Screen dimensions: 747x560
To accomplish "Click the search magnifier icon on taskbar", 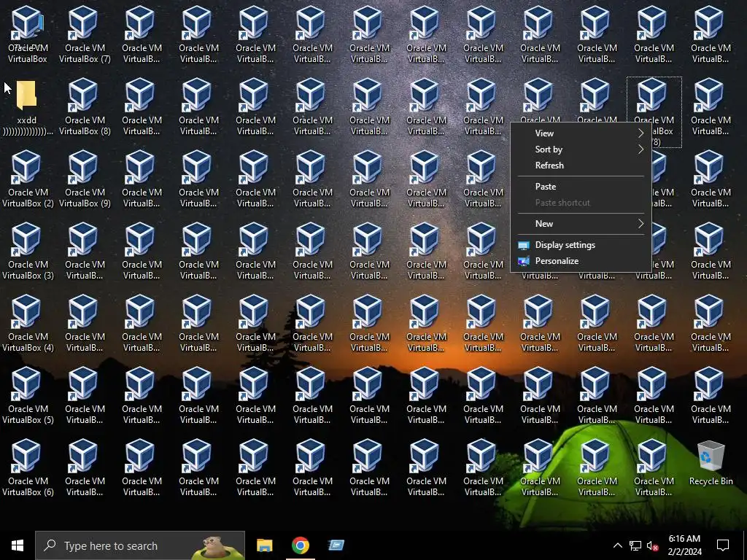I will (x=50, y=545).
